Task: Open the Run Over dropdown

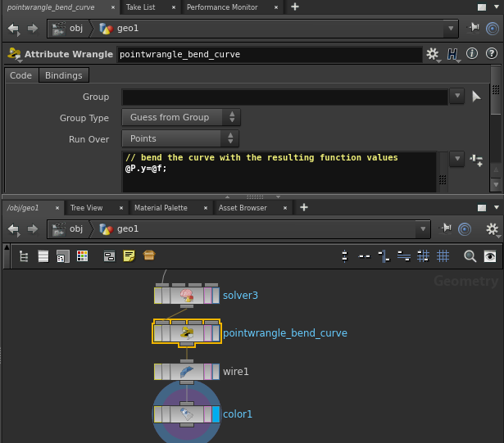Action: 180,138
